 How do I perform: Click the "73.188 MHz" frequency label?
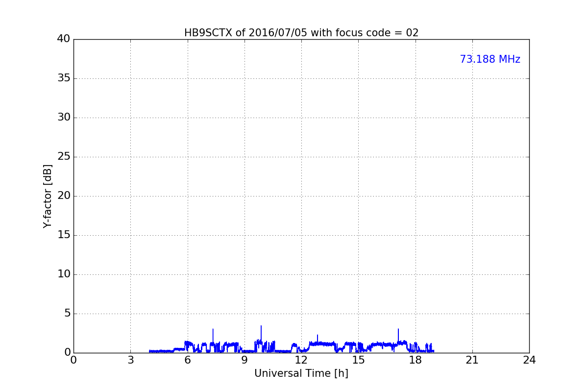click(x=490, y=59)
